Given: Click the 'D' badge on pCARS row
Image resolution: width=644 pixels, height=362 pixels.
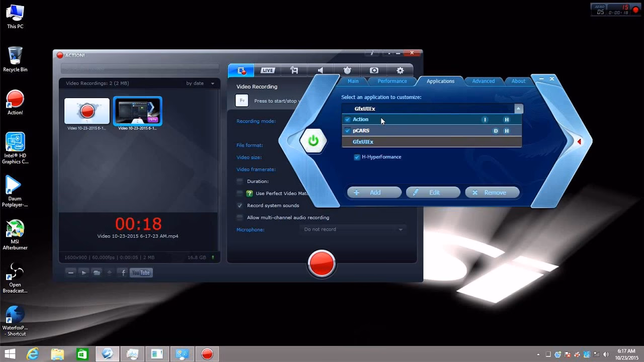Looking at the screenshot, I should pos(496,131).
